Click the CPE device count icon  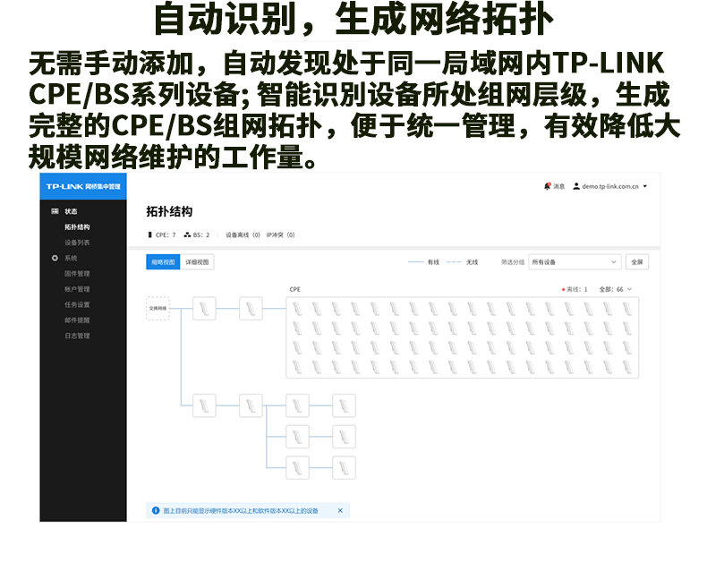pyautogui.click(x=149, y=234)
